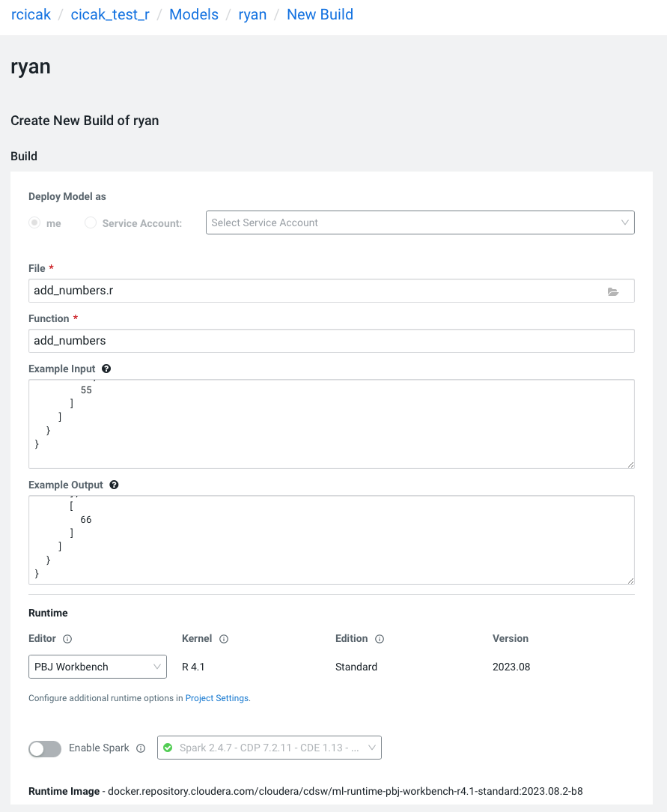Click the green Spark version check icon
Image resolution: width=667 pixels, height=812 pixels.
168,748
